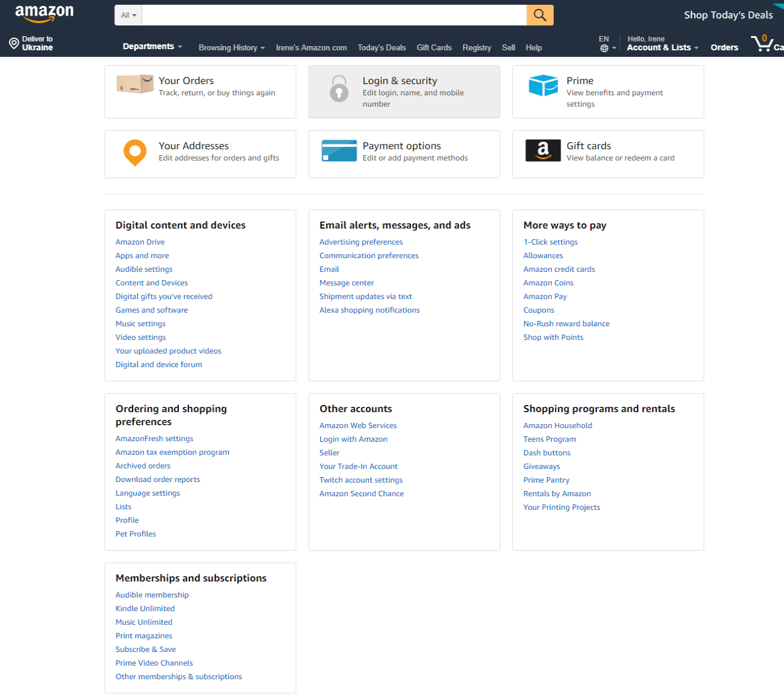Click the Gift cards black card icon
Viewport: 784px width, 694px height.
(542, 150)
